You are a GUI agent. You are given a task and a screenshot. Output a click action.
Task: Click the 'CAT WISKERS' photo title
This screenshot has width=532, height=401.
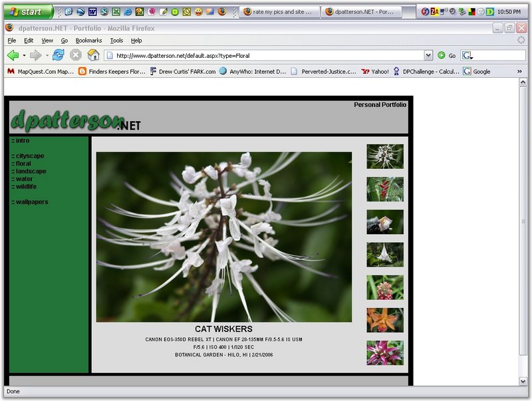click(x=223, y=329)
